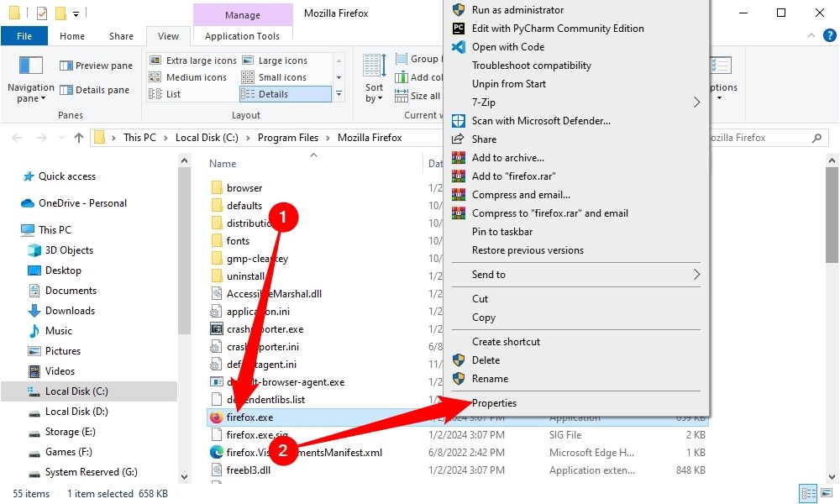This screenshot has height=504, width=840.
Task: Toggle the Details pane
Action: click(x=95, y=90)
